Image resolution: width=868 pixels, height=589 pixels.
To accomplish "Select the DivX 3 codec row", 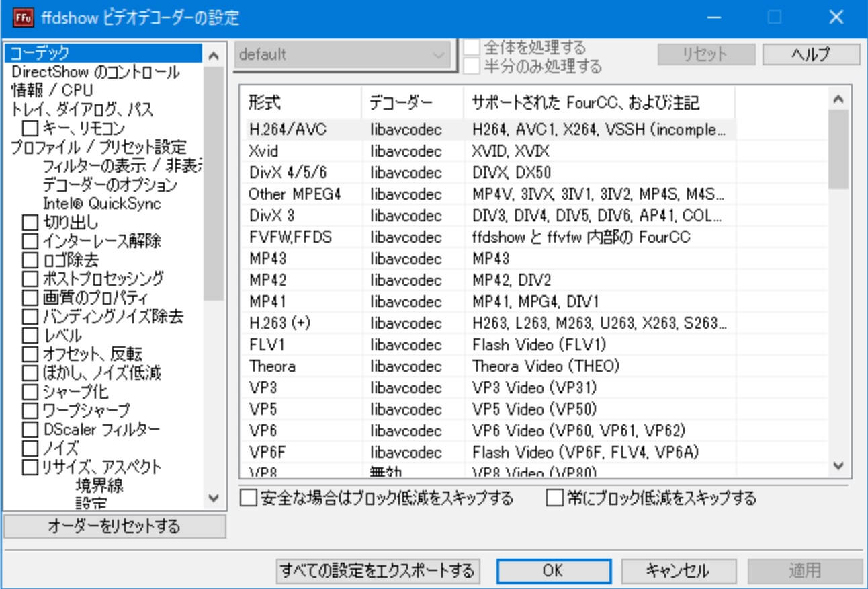I will pos(488,216).
